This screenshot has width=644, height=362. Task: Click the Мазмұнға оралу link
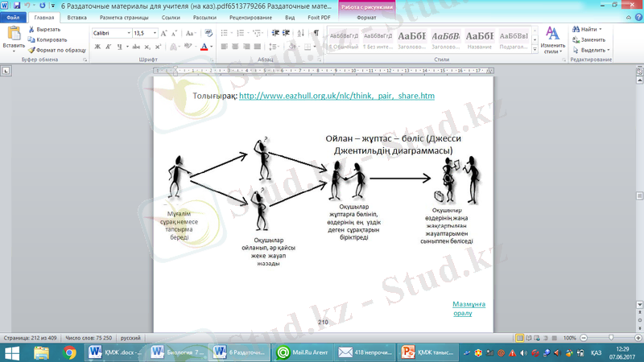(x=469, y=308)
